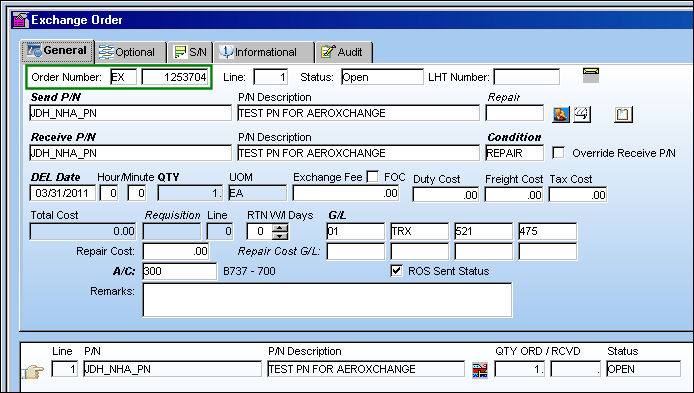Click the Total Cost field

(x=83, y=231)
